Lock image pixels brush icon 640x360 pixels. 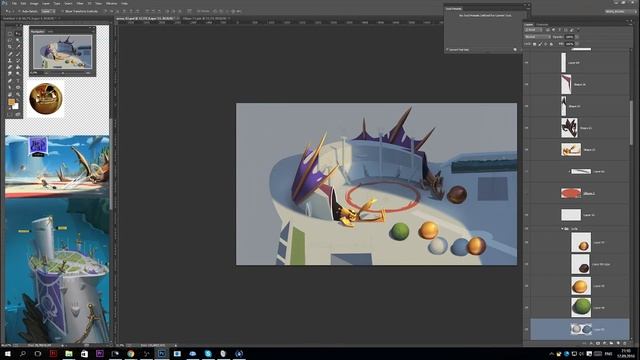click(x=540, y=44)
